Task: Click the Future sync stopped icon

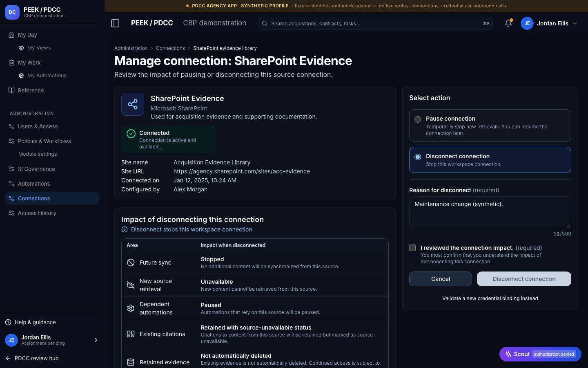Action: [131, 263]
